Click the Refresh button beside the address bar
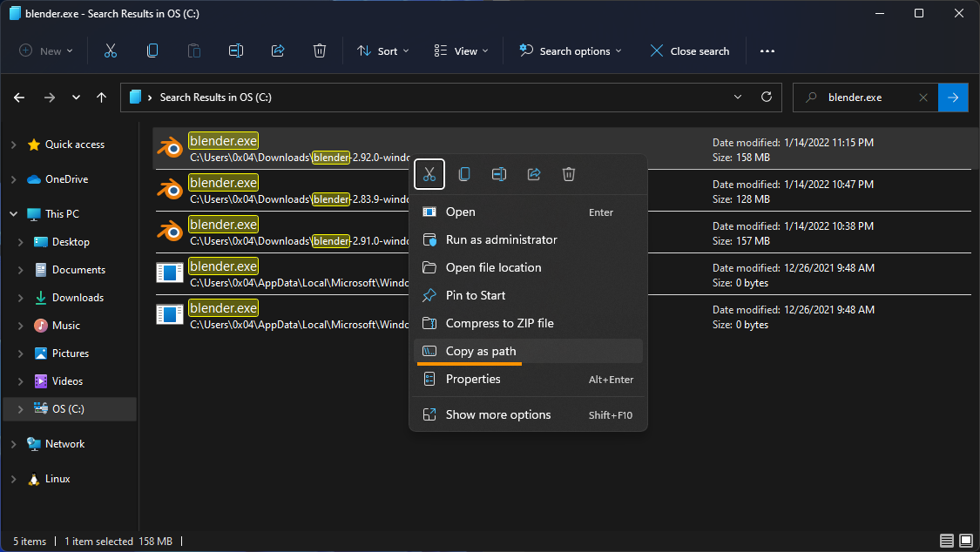 tap(767, 98)
